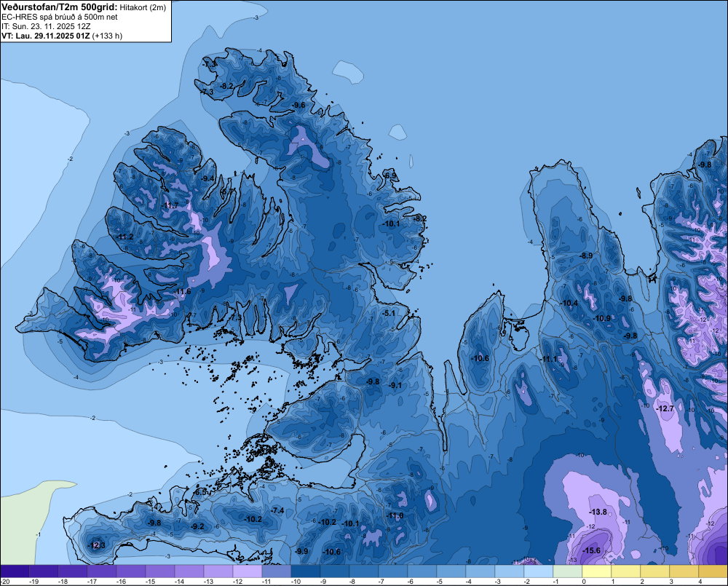Click the -12.3 temperature value on map
This screenshot has height=586, width=728.
click(96, 545)
